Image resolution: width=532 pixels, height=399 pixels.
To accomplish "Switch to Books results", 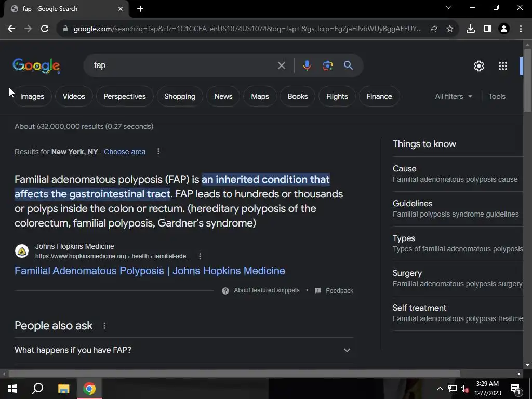I will pyautogui.click(x=298, y=96).
